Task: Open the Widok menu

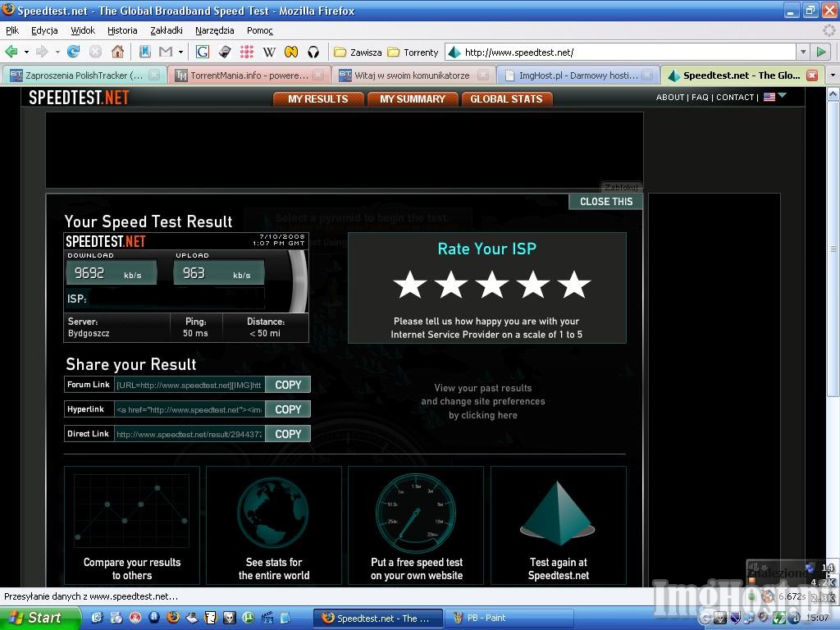Action: [83, 30]
